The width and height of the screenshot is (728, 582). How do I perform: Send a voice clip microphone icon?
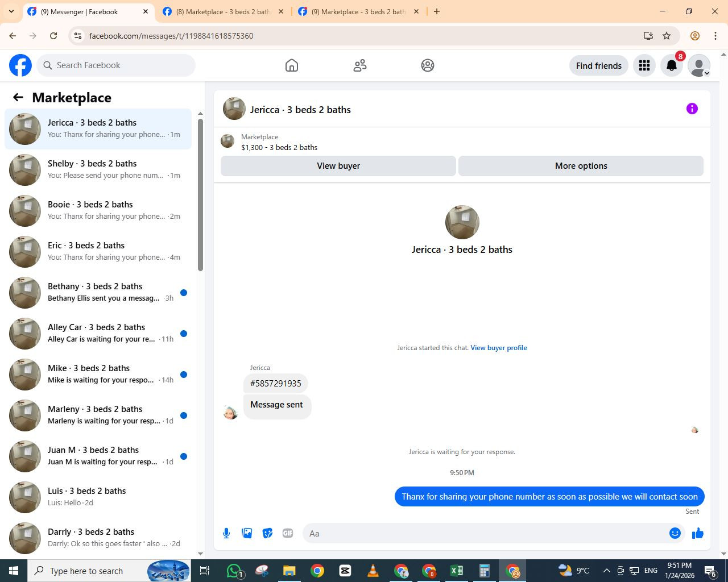tap(226, 533)
